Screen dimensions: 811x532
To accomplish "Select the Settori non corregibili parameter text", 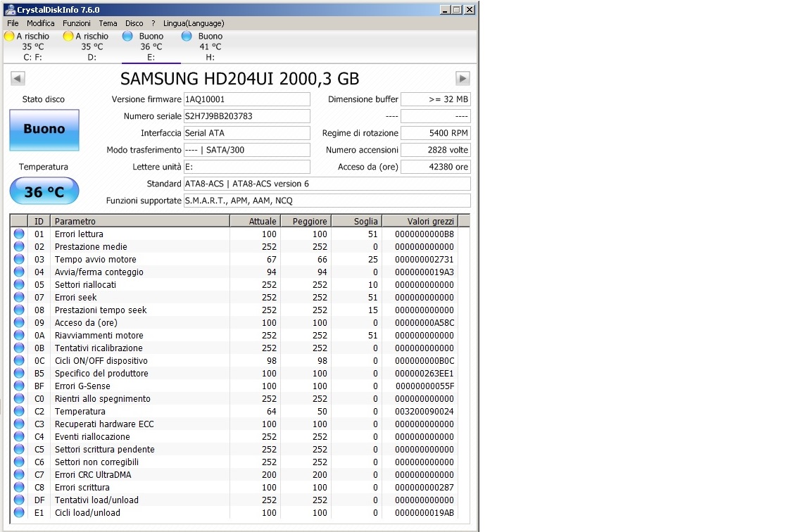I will click(96, 462).
